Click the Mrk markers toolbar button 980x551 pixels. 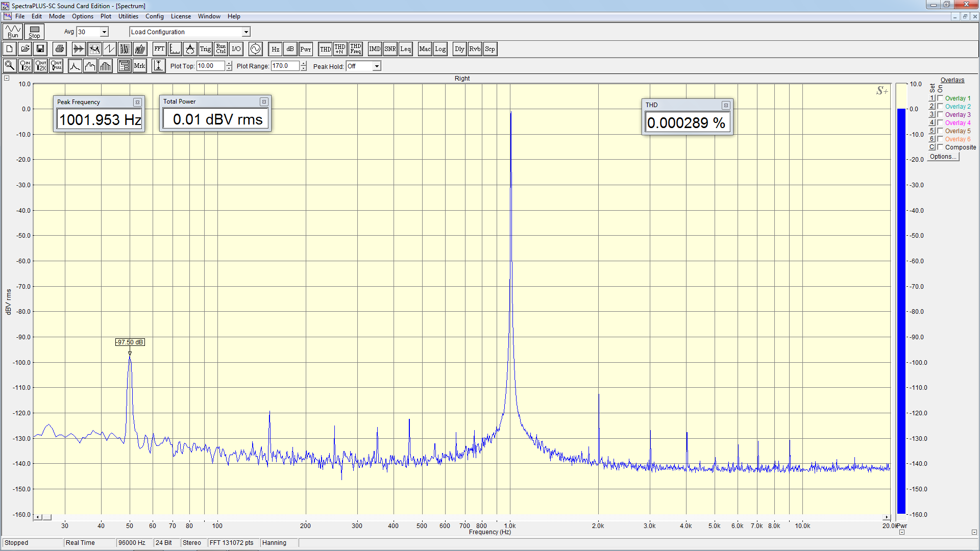pyautogui.click(x=139, y=66)
